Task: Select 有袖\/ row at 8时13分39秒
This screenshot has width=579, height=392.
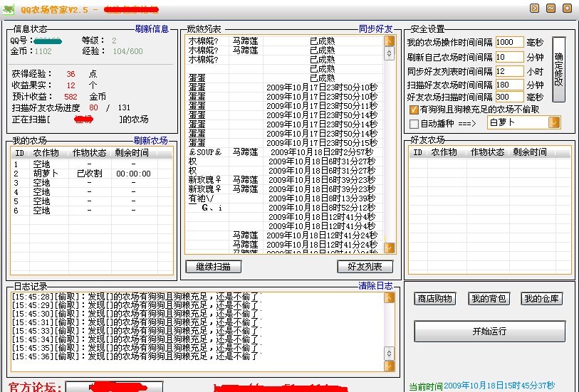Action: 284,198
